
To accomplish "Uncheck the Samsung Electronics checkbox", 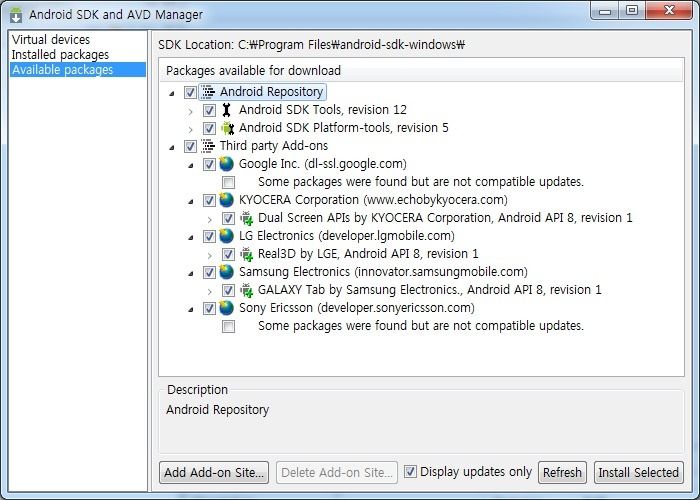I will (x=209, y=272).
